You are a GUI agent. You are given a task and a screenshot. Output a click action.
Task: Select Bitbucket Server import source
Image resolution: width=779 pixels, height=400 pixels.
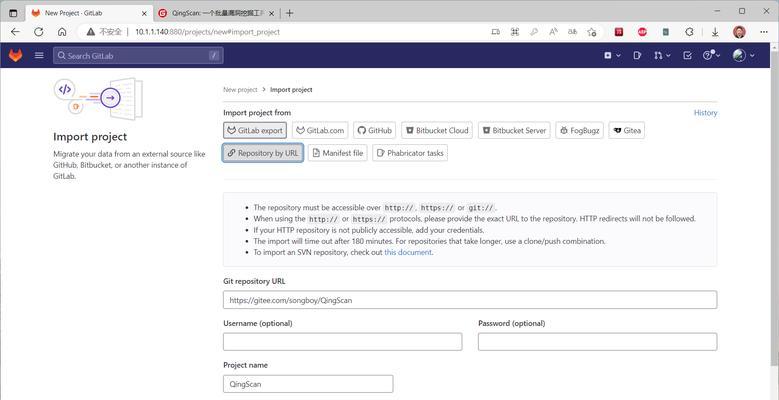tap(514, 131)
